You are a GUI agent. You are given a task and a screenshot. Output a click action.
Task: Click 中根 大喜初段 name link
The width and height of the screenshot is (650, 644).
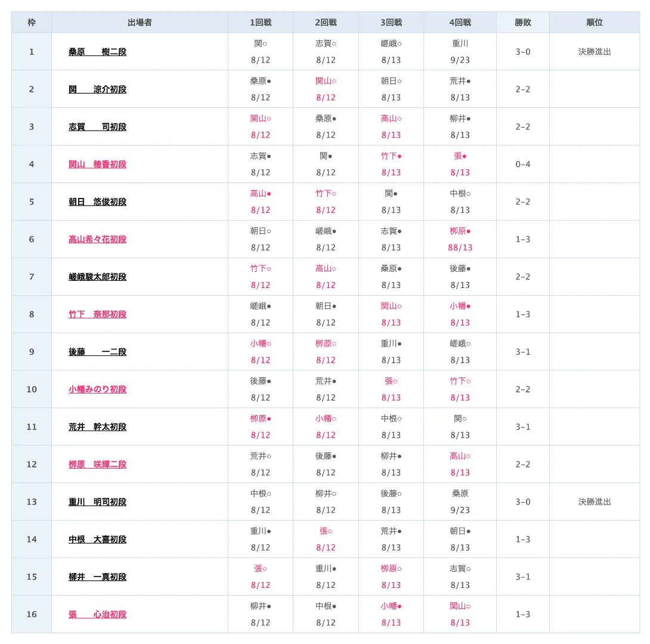tap(97, 540)
